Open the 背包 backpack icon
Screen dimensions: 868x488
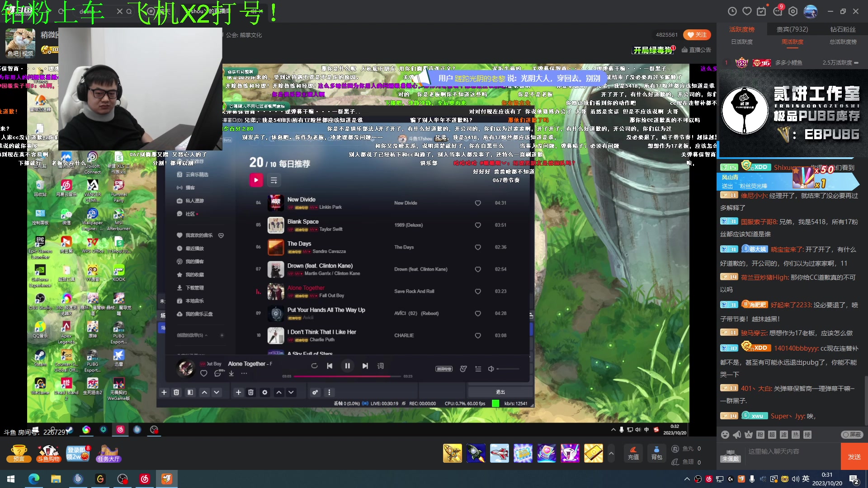click(656, 452)
